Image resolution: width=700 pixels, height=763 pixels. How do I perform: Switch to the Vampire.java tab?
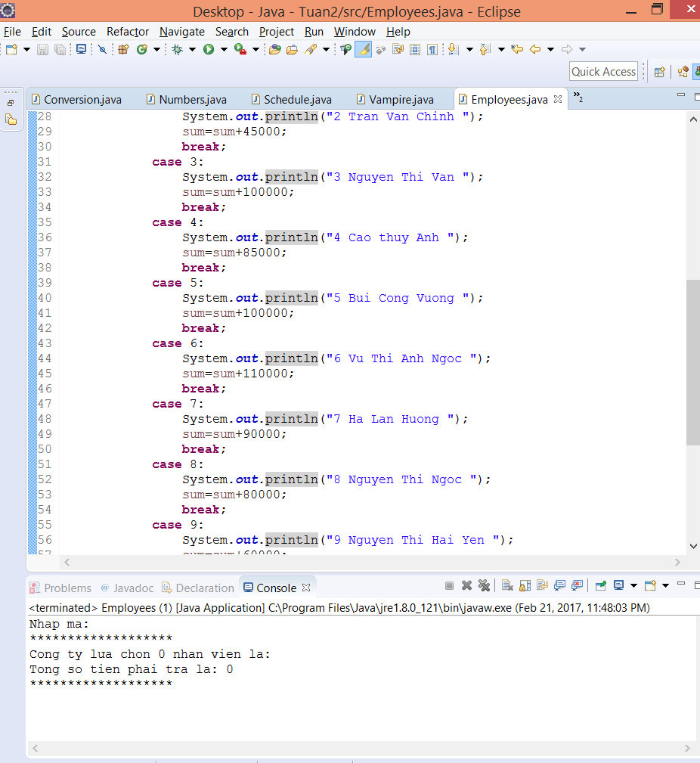(401, 99)
